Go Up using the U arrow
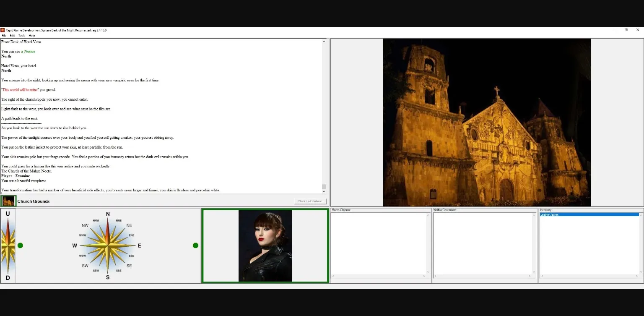Screen dimensions: 644x316 click(x=8, y=214)
